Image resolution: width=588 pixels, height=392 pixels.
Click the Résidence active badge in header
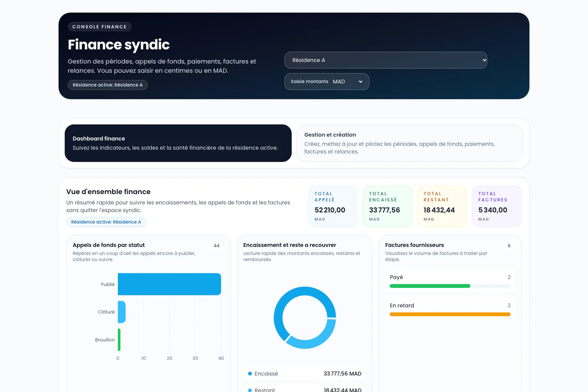[108, 85]
